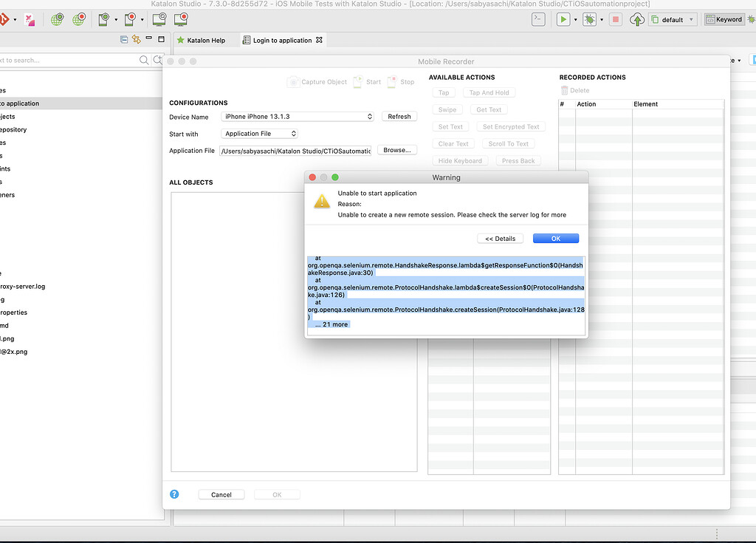Start web recording with the green globe icon

(58, 18)
